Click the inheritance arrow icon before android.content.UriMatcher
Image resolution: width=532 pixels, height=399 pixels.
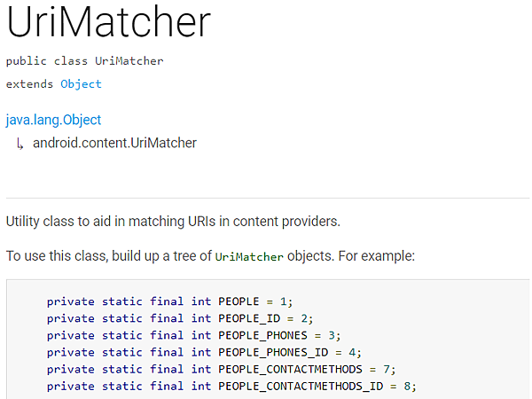click(20, 144)
